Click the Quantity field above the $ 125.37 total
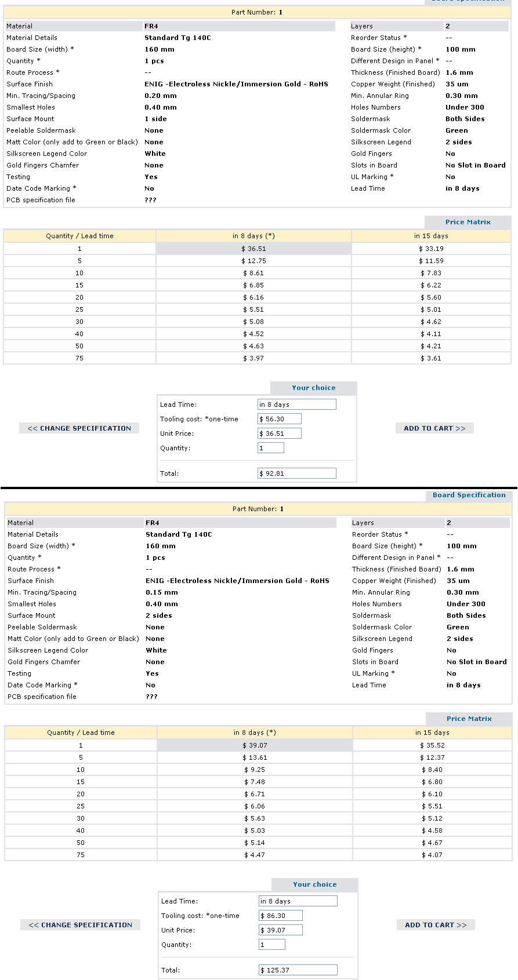Viewport: 518px width, 980px height. (x=272, y=945)
